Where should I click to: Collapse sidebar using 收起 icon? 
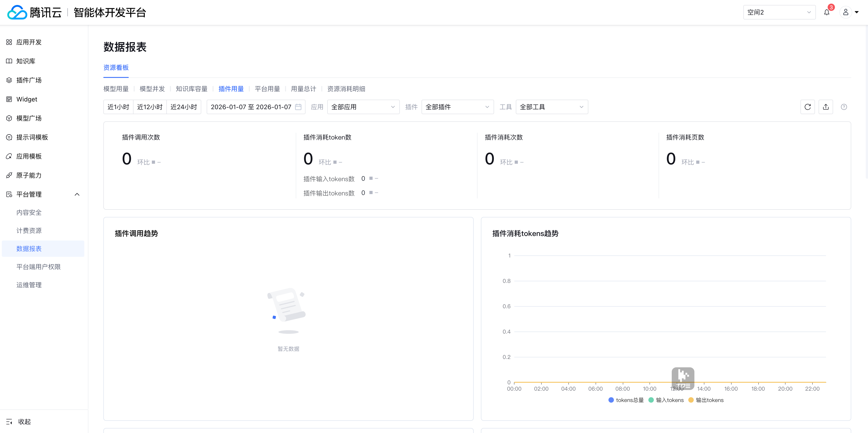tap(9, 421)
